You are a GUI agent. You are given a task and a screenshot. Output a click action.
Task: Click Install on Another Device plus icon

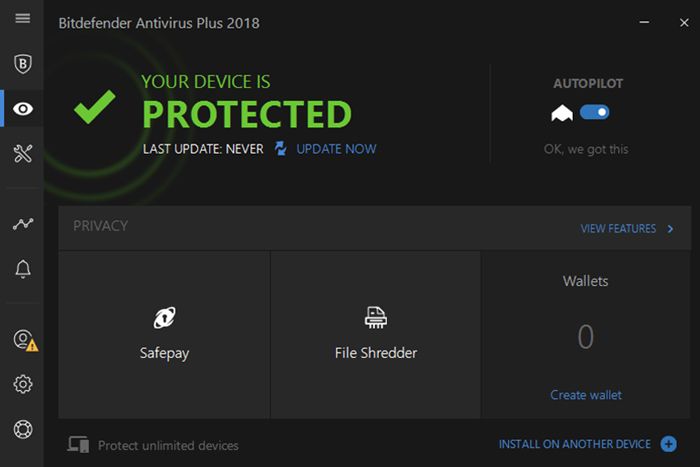point(669,444)
